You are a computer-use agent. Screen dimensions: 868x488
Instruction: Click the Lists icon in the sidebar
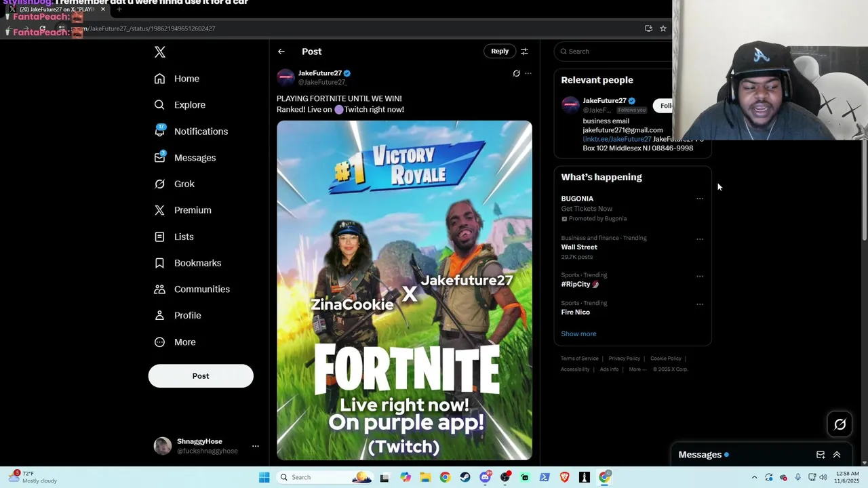pyautogui.click(x=159, y=237)
